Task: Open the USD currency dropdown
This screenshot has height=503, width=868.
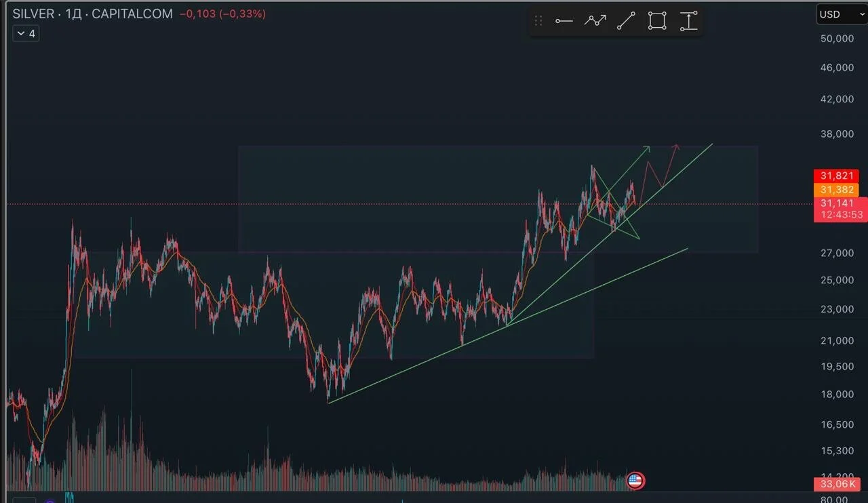Action: (842, 14)
